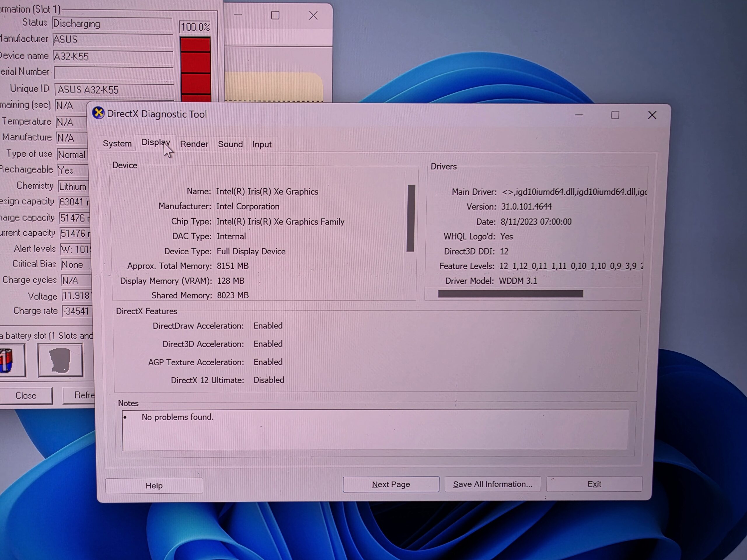Select the Display tab
The width and height of the screenshot is (747, 560).
click(156, 142)
